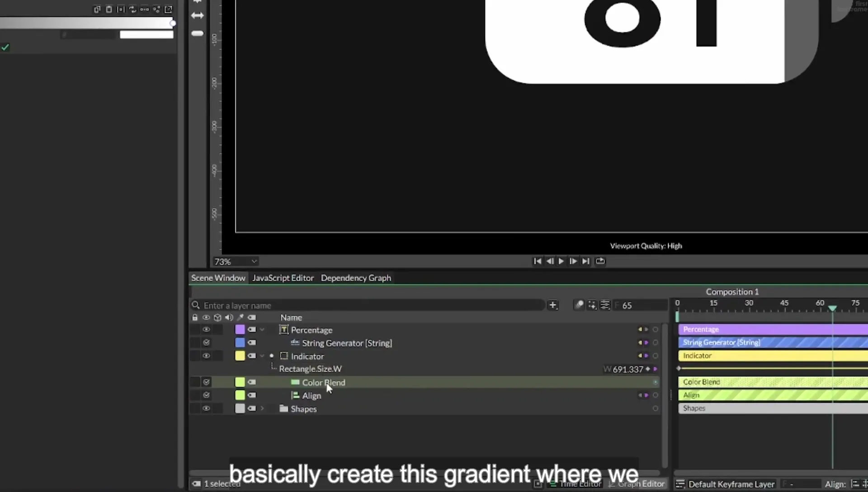Click the Default Keyframe Layer button
Image resolution: width=868 pixels, height=492 pixels.
[725, 484]
